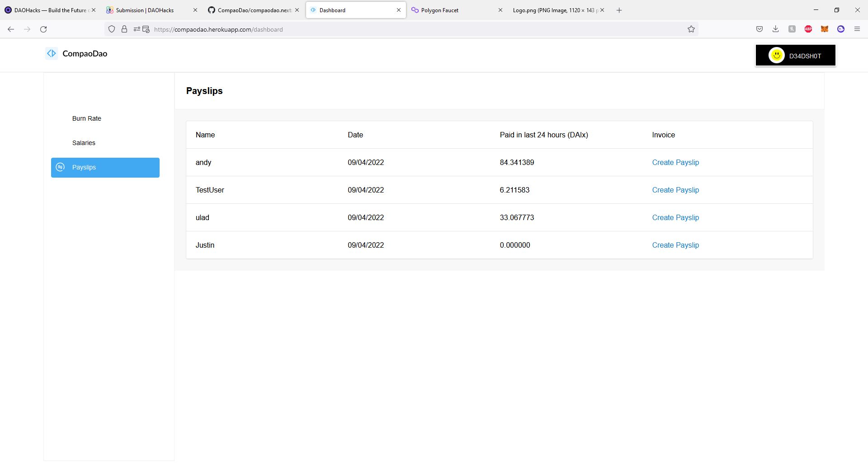Click amount 6.211583
This screenshot has width=868, height=470.
(514, 190)
